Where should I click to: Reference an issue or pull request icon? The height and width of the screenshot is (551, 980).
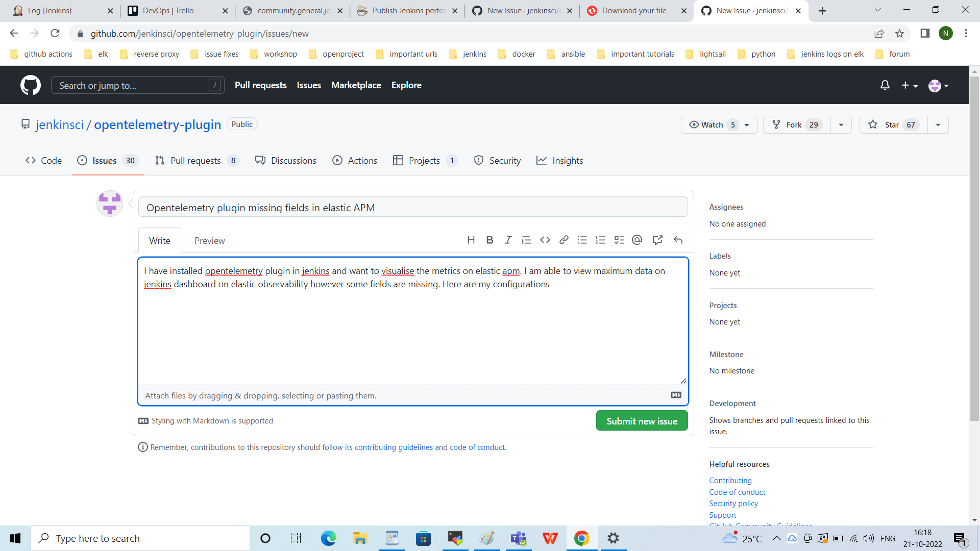click(x=657, y=240)
